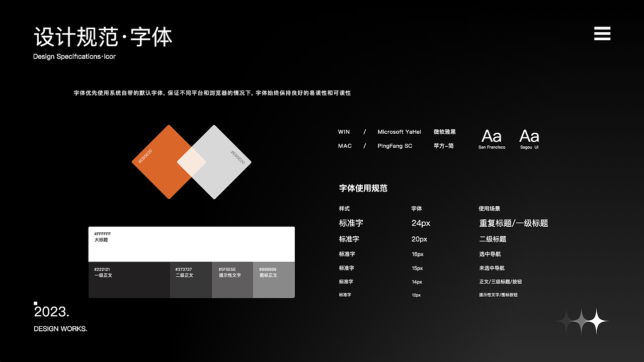The width and height of the screenshot is (644, 362).
Task: Enable the Microsoft YaHei font option
Action: coord(399,132)
